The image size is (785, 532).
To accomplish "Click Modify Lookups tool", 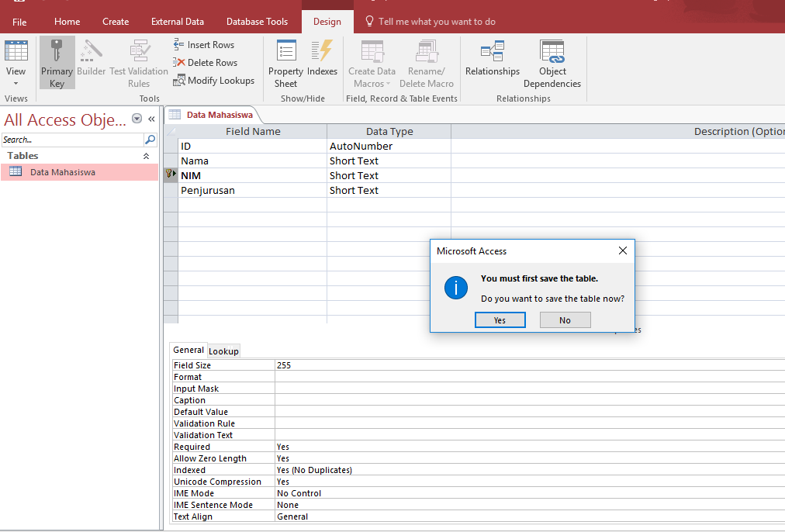I will pos(214,81).
